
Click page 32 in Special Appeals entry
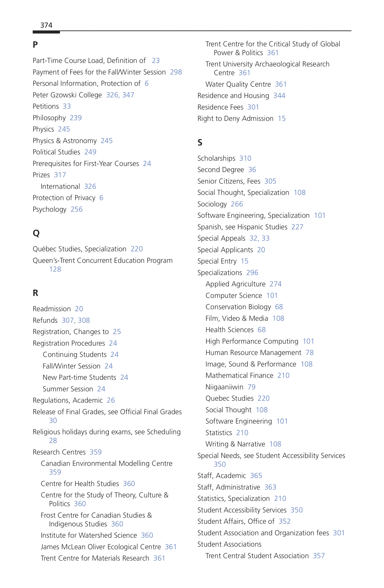click(x=253, y=238)
